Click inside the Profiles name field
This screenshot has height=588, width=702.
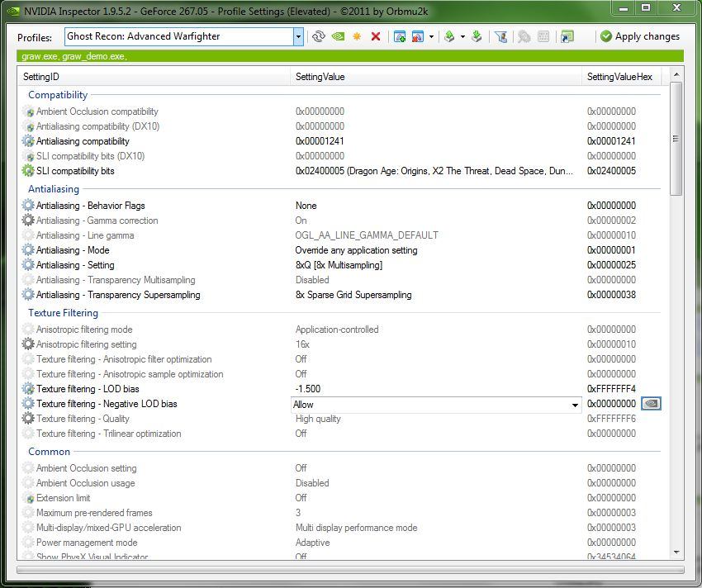coord(179,36)
